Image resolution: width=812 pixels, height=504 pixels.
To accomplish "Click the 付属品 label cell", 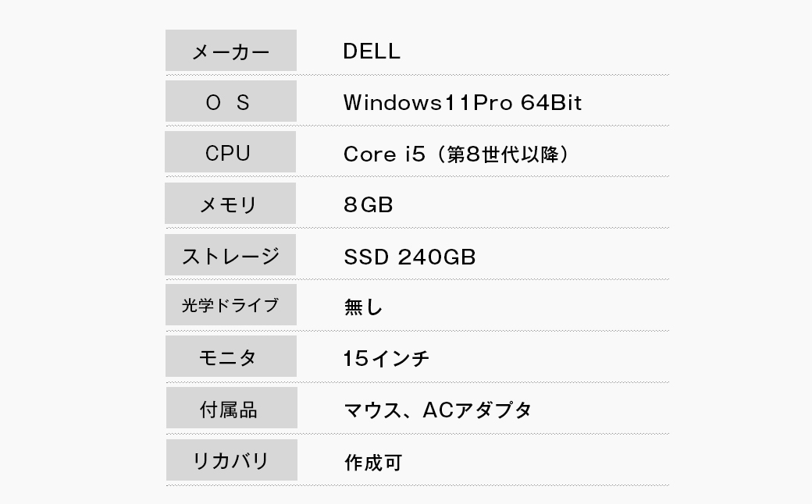I will tap(230, 409).
